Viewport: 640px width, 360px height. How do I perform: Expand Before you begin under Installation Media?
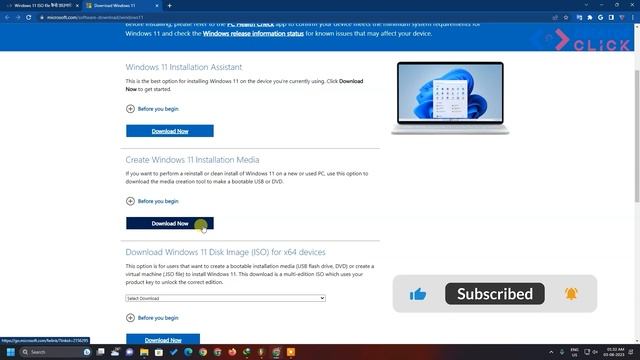pos(152,201)
